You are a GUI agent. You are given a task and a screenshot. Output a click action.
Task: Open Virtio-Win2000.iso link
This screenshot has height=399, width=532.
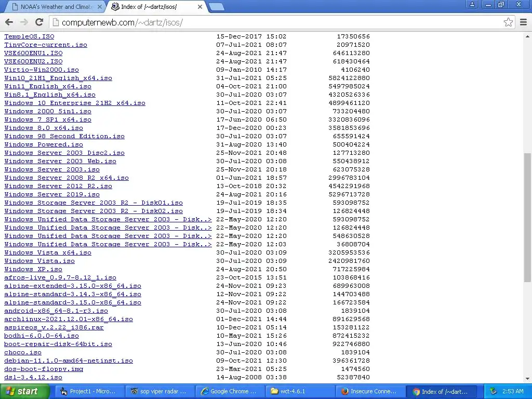pyautogui.click(x=42, y=70)
